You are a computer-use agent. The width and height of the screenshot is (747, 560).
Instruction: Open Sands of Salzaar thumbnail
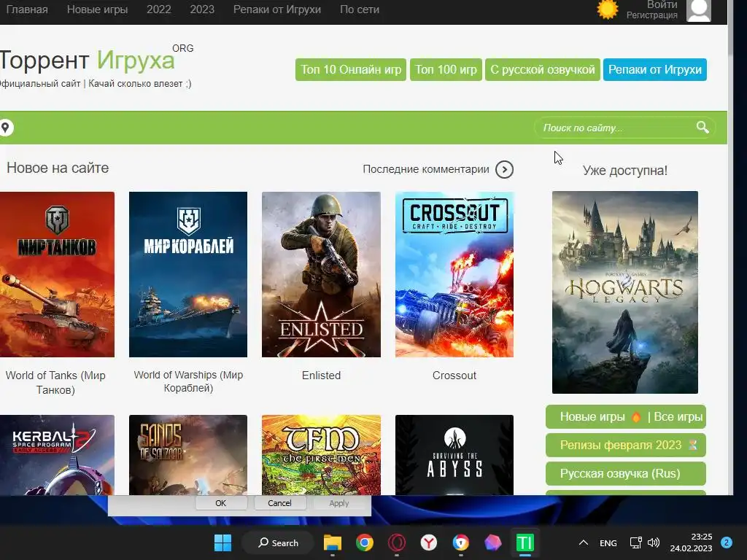(x=188, y=455)
